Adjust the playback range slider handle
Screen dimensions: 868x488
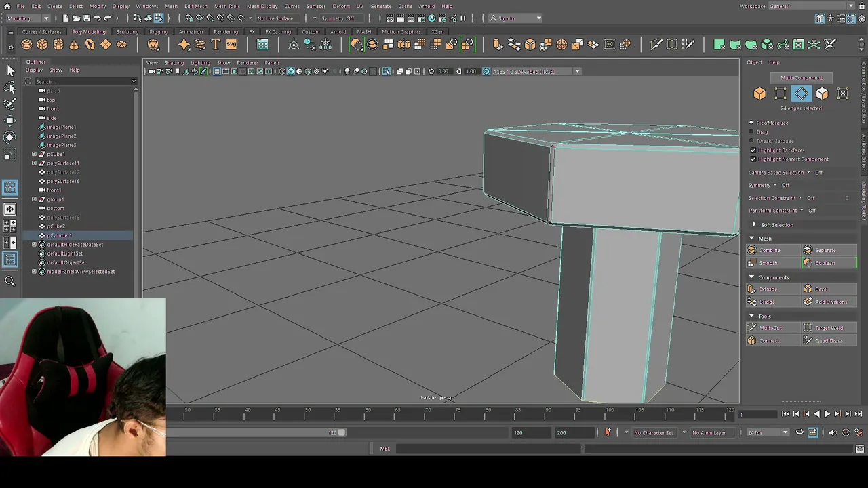(342, 433)
